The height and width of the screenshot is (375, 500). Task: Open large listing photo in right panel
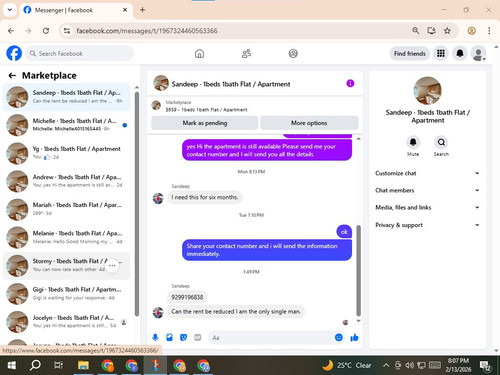[428, 91]
